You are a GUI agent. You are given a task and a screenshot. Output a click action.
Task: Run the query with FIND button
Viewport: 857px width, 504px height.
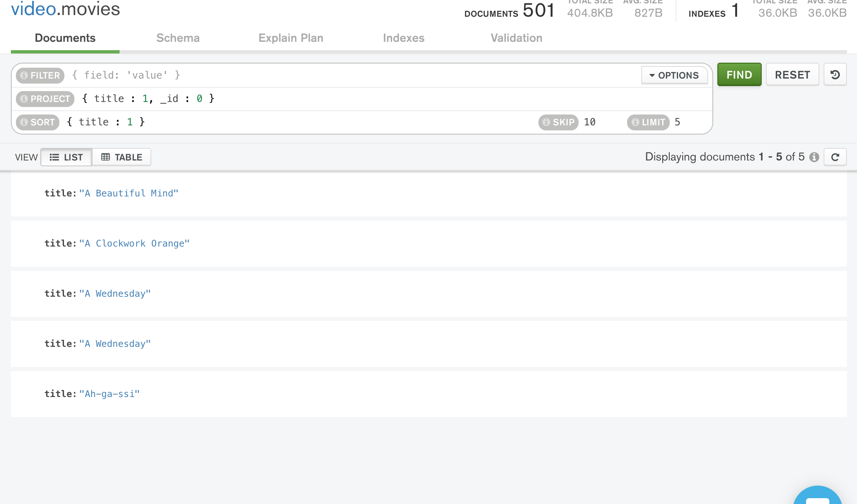click(739, 75)
